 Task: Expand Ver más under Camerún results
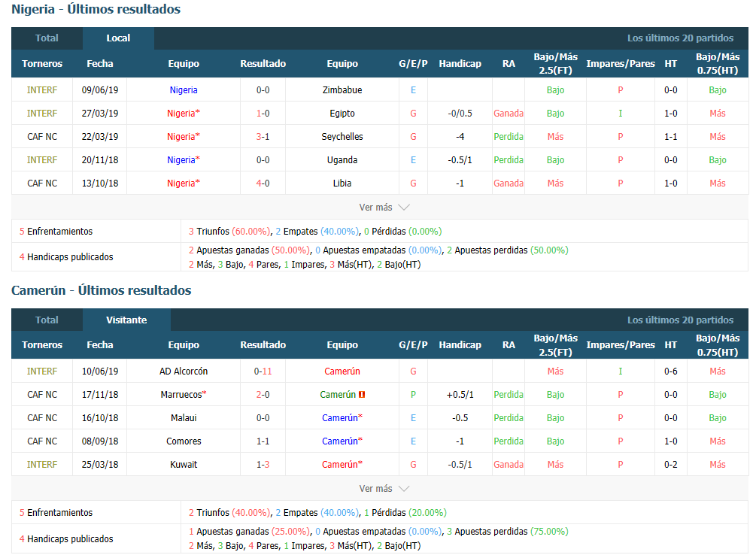[x=384, y=489]
